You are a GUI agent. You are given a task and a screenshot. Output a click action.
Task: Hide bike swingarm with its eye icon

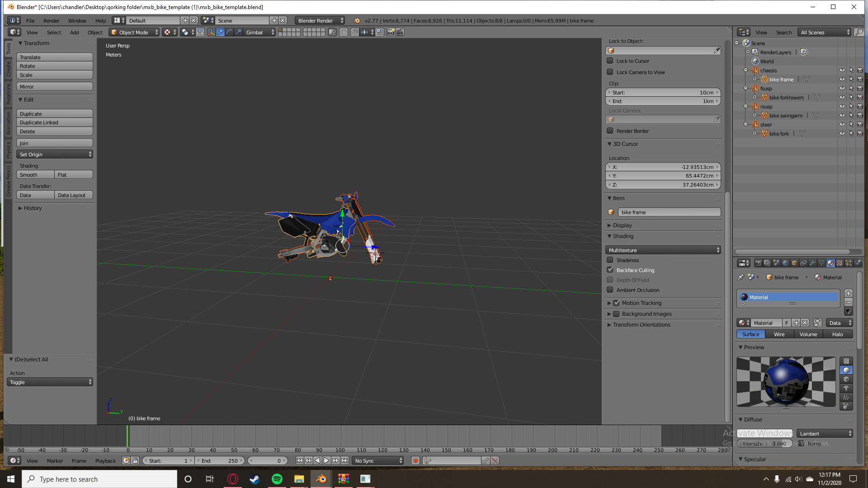[x=842, y=116]
